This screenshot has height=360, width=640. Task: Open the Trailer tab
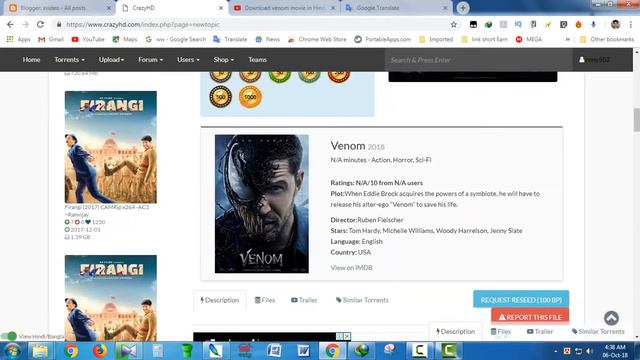coord(304,300)
